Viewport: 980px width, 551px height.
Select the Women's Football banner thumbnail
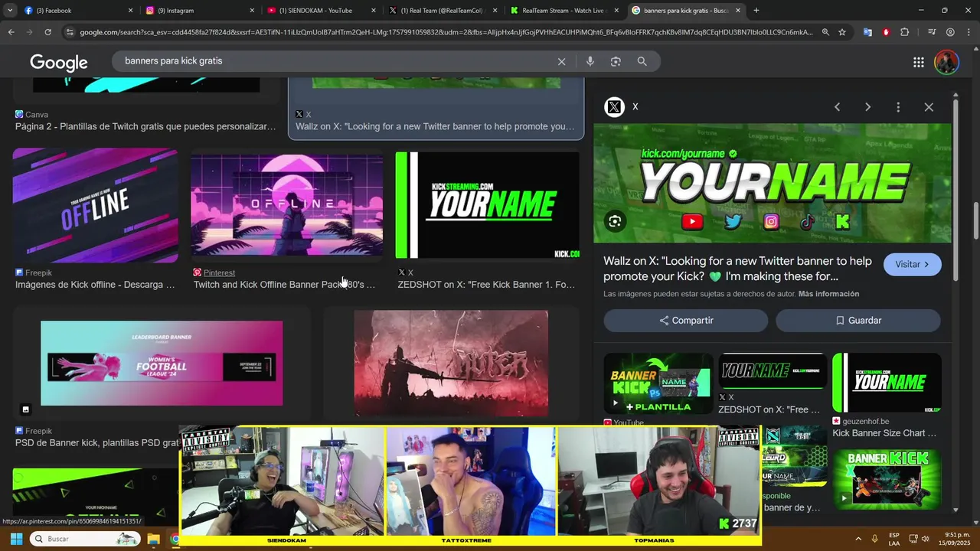tap(162, 363)
